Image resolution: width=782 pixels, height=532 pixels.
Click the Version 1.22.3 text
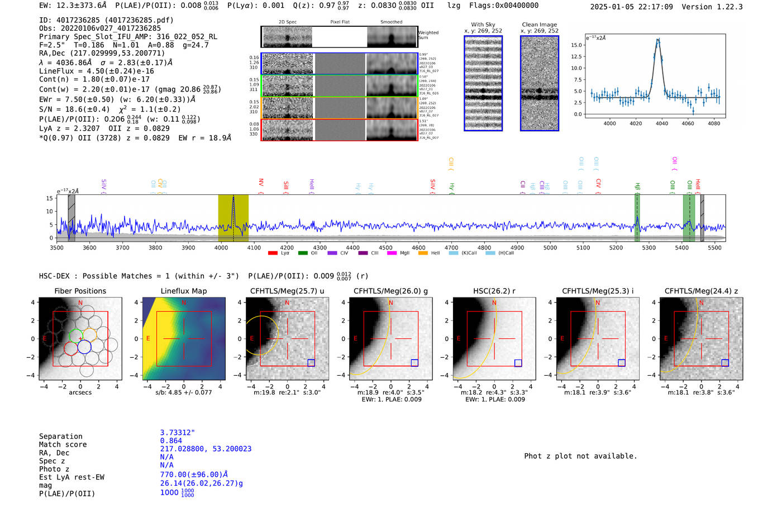click(712, 7)
